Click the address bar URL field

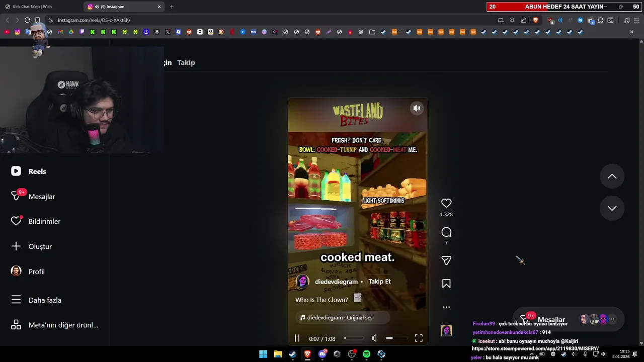click(x=272, y=20)
